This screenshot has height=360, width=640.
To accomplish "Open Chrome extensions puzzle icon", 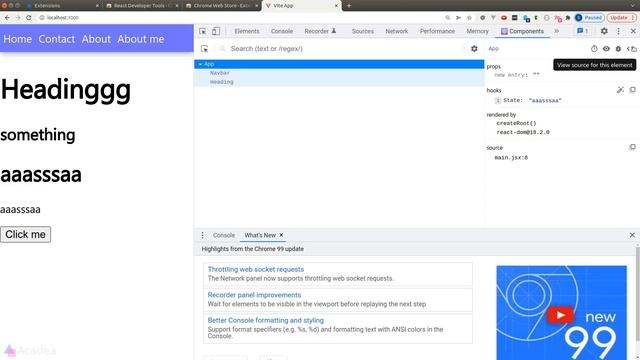I will point(568,18).
